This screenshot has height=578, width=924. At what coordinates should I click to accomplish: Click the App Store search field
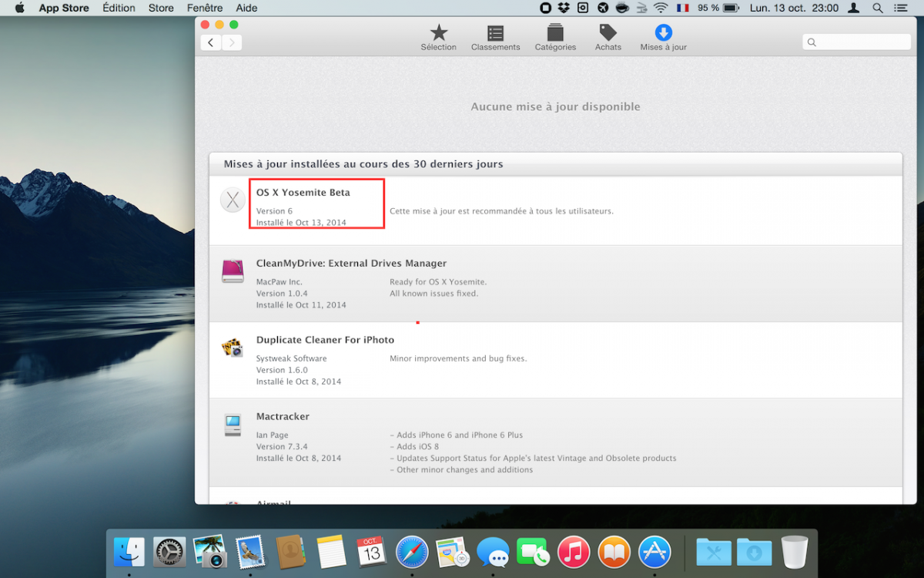click(x=856, y=42)
